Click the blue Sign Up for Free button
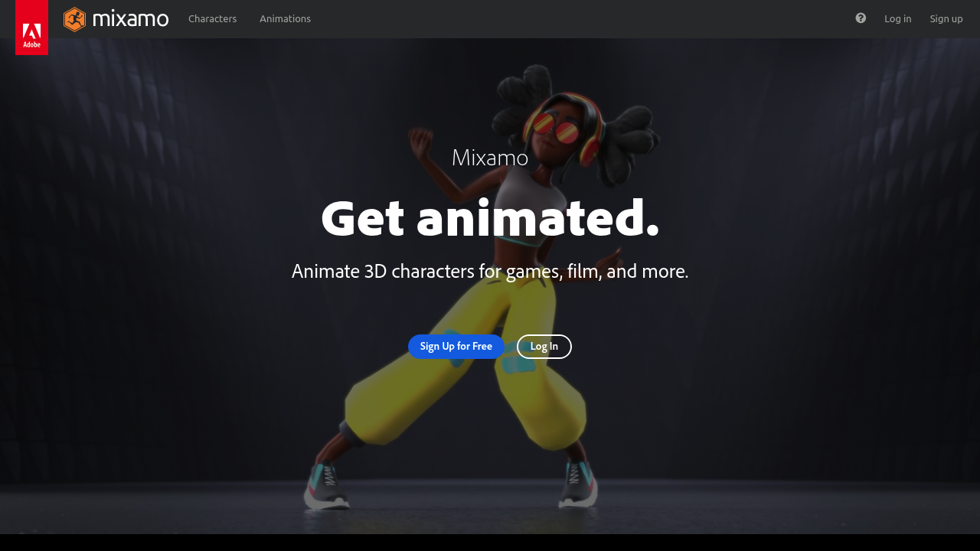 (456, 347)
